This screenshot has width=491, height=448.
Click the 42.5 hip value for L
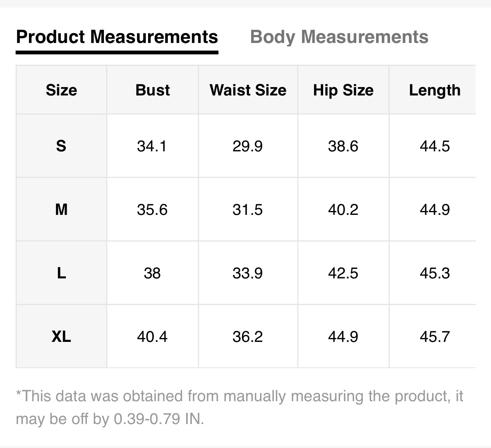tap(343, 273)
